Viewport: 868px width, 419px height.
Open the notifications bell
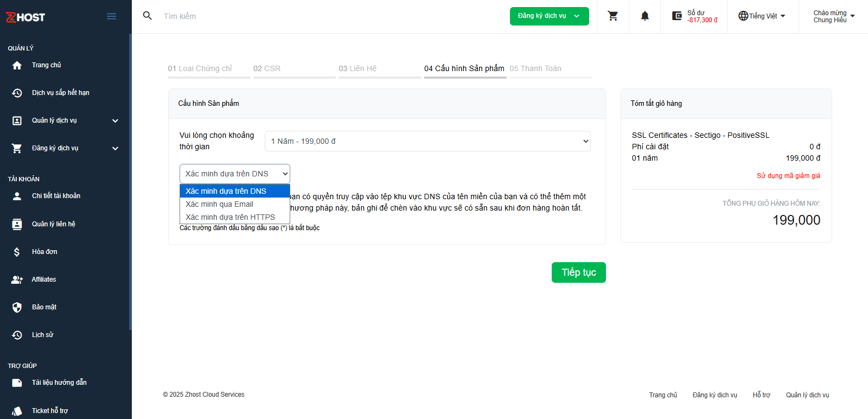click(644, 16)
